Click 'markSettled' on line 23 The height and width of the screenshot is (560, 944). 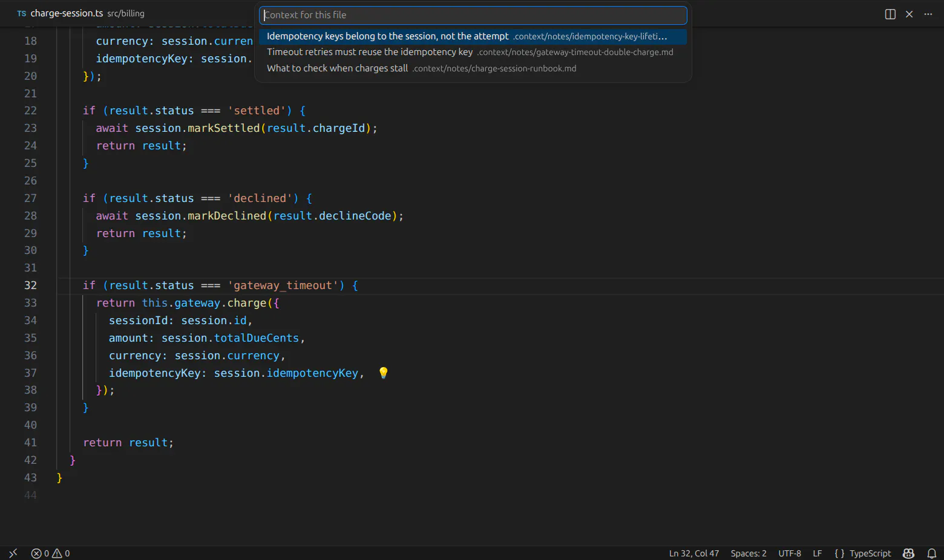pos(224,128)
